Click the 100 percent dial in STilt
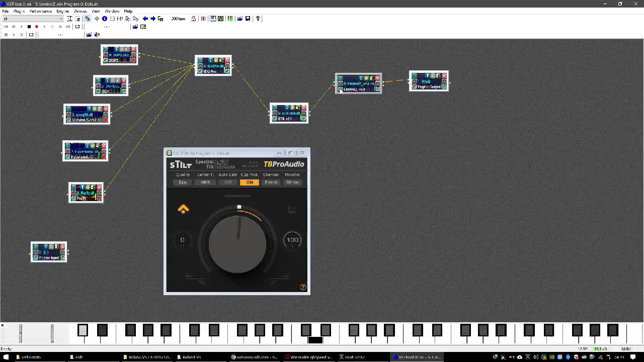The height and width of the screenshot is (362, 644). coord(292,240)
